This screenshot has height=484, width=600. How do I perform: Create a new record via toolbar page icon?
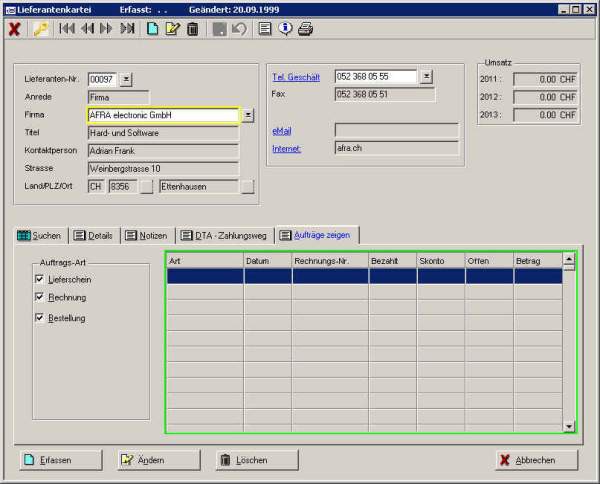(x=153, y=29)
